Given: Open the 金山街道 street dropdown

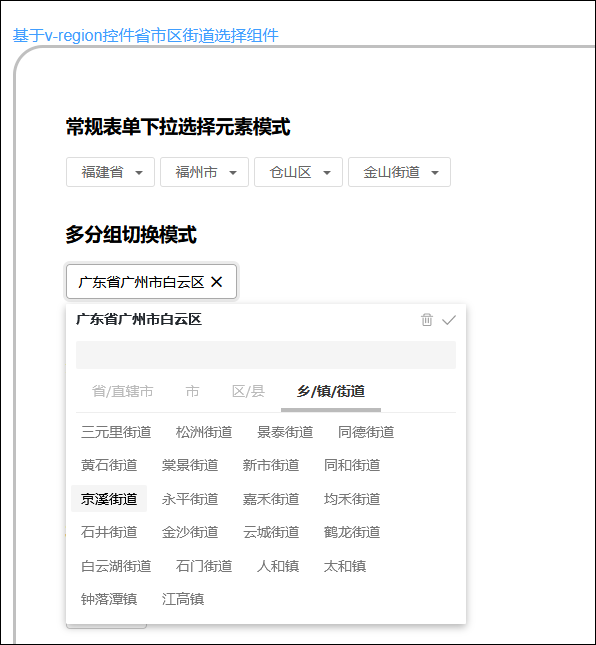Looking at the screenshot, I should click(x=399, y=172).
